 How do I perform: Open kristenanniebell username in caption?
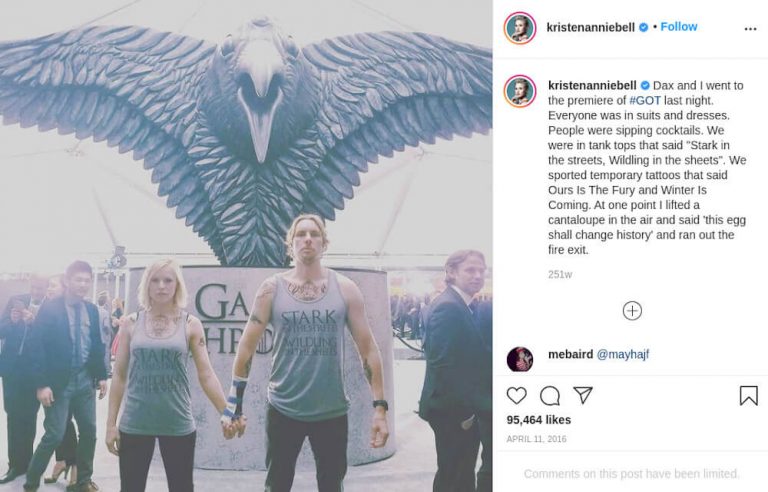tap(592, 85)
